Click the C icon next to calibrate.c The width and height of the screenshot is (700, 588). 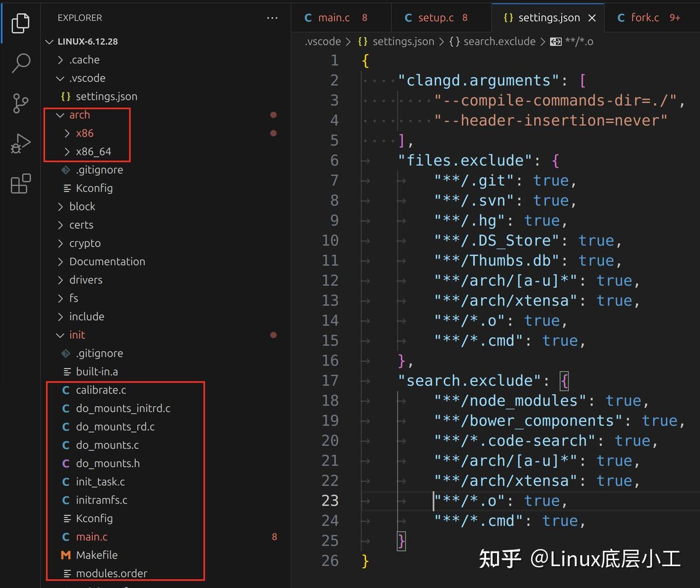tap(66, 390)
